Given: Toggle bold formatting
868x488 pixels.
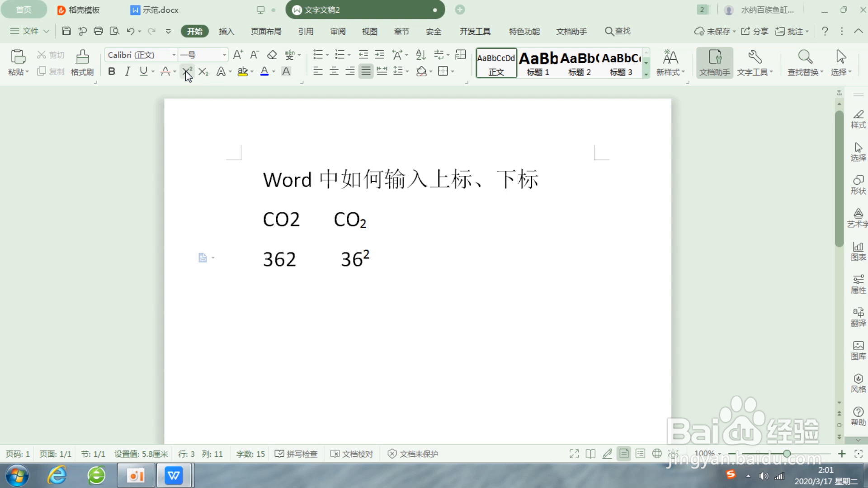Looking at the screenshot, I should pyautogui.click(x=111, y=71).
